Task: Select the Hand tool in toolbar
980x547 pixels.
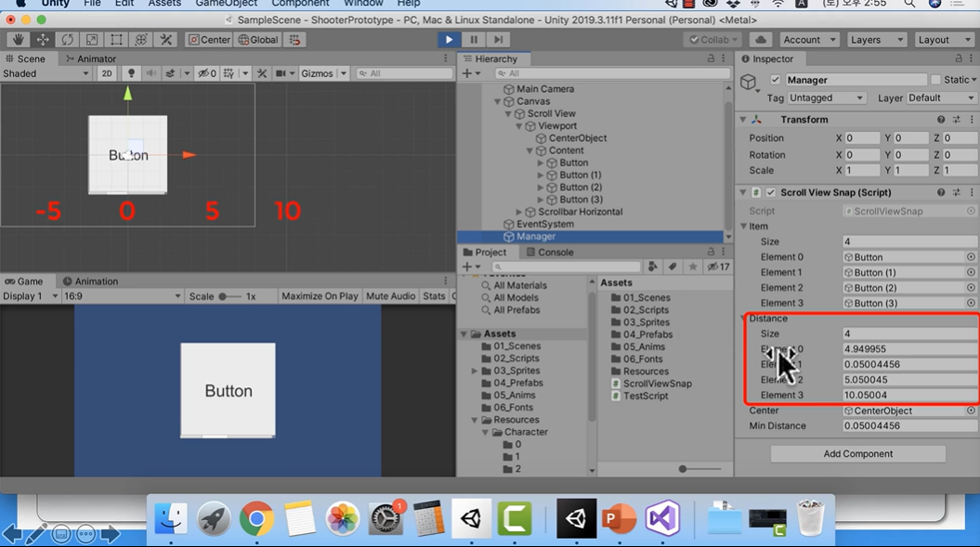Action: pyautogui.click(x=19, y=39)
